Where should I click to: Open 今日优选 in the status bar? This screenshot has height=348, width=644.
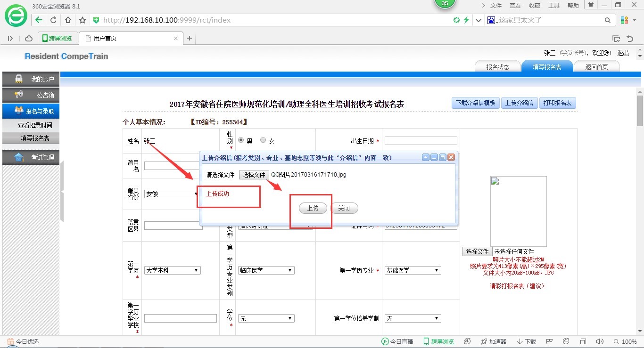pos(23,341)
